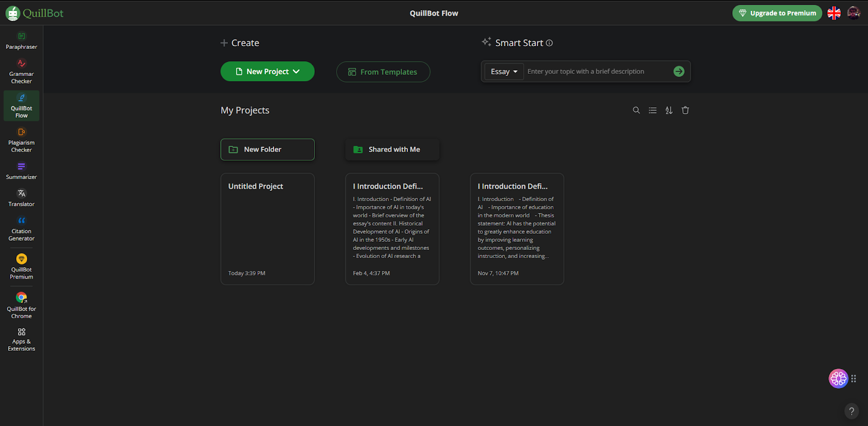This screenshot has height=426, width=868.
Task: Click Upgrade to Premium button
Action: [x=777, y=13]
